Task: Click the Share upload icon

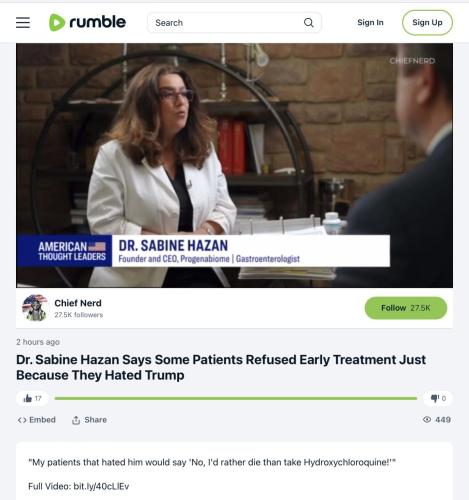Action: pos(76,420)
